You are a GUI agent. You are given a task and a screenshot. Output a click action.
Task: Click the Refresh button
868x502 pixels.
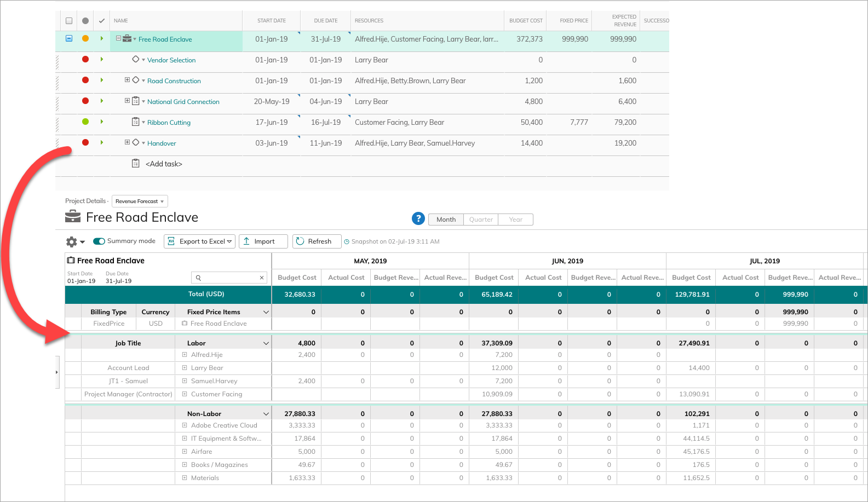pyautogui.click(x=317, y=241)
